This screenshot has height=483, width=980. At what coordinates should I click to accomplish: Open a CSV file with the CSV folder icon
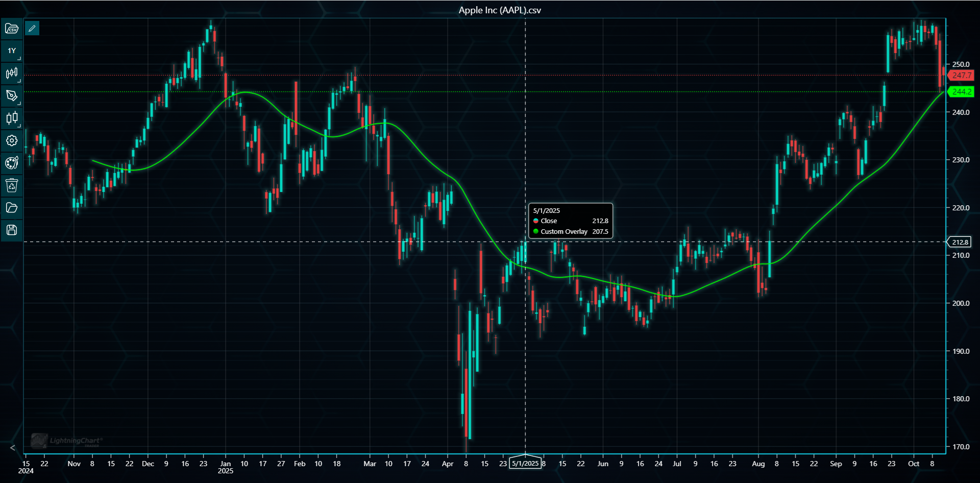(x=12, y=29)
